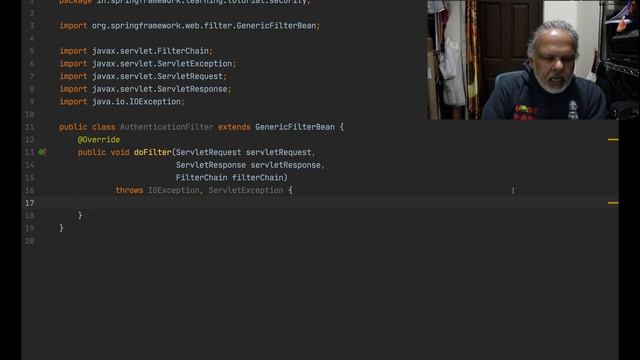Viewport: 640px width, 360px height.
Task: Click the filterChain parameter name
Action: point(258,178)
